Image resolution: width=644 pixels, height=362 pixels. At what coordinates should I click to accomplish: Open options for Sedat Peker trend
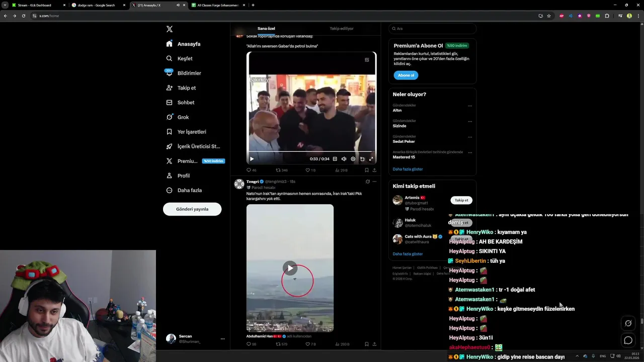pos(470,137)
